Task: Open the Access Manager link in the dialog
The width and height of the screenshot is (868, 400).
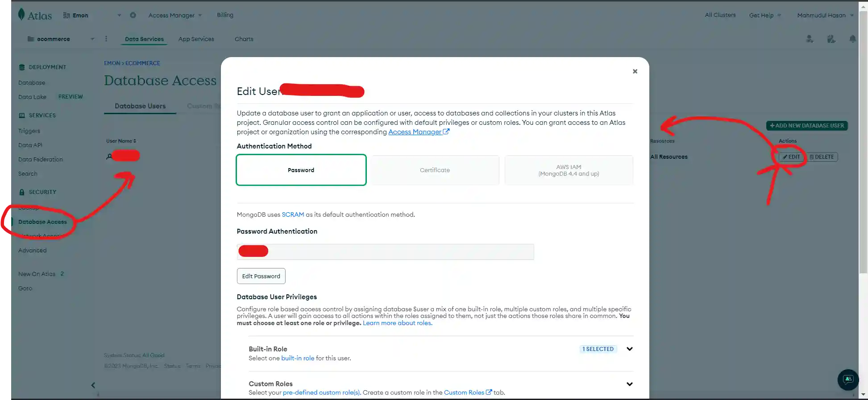Action: point(419,132)
